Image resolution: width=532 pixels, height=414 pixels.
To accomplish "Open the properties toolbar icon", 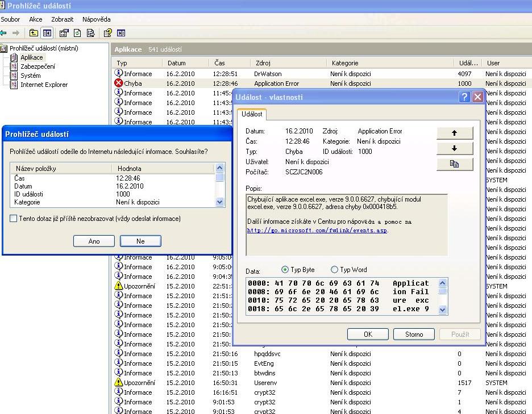I will pos(64,33).
